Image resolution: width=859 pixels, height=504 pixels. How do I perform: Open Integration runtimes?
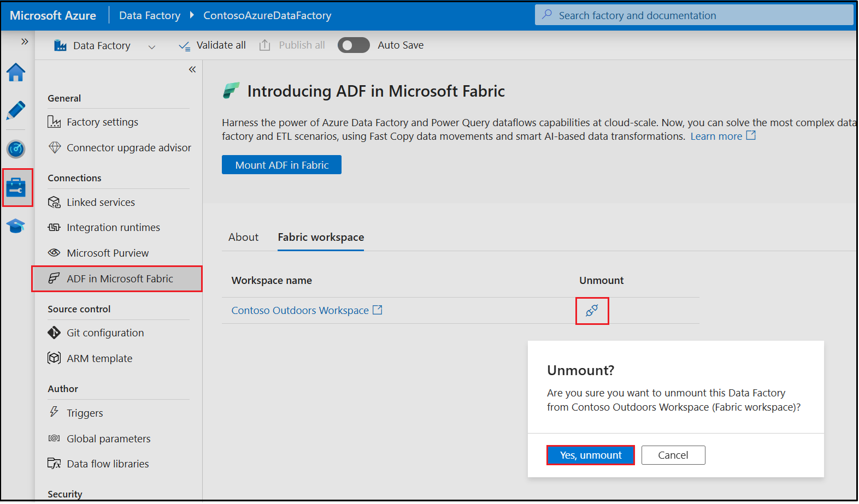(x=113, y=228)
